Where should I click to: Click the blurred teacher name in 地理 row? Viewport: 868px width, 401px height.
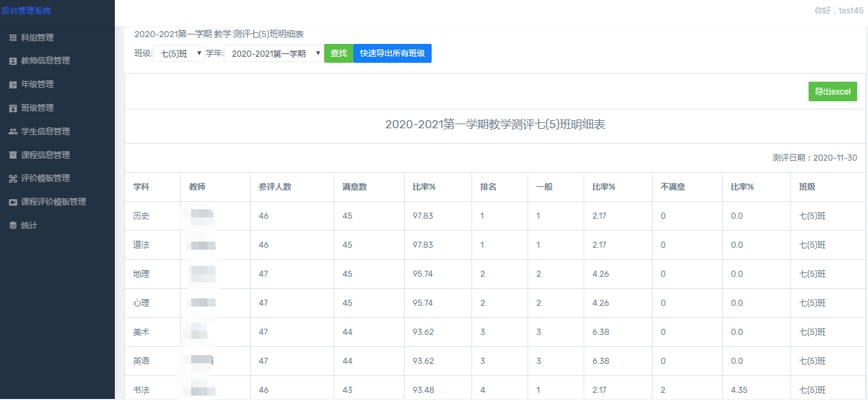tap(202, 274)
